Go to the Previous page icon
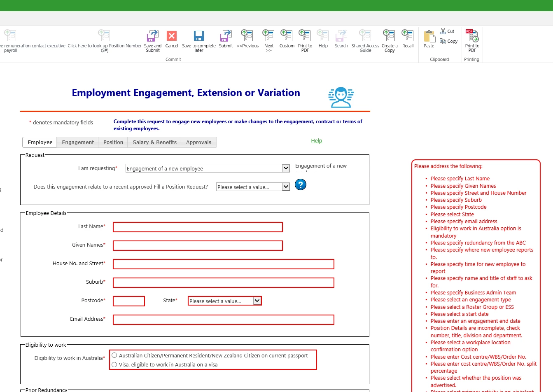Screen dimensions: 553x392 click(x=247, y=36)
